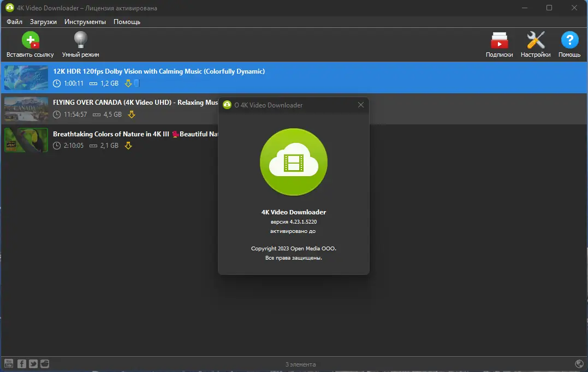This screenshot has width=588, height=372.
Task: Click the size icon beside 1,2 GB
Action: pos(93,83)
